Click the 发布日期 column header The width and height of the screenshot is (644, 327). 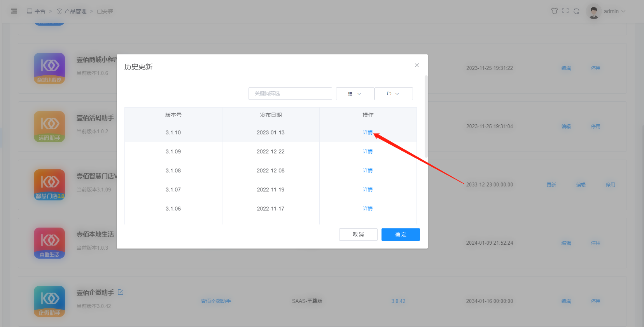click(271, 115)
